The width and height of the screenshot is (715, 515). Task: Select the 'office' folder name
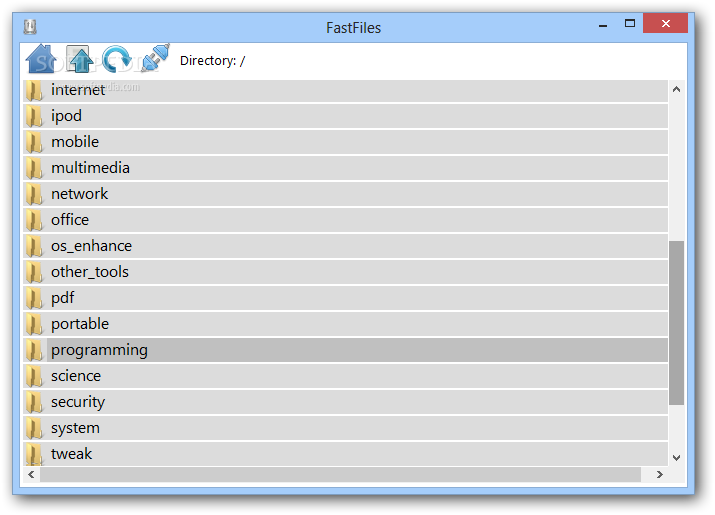click(x=70, y=220)
